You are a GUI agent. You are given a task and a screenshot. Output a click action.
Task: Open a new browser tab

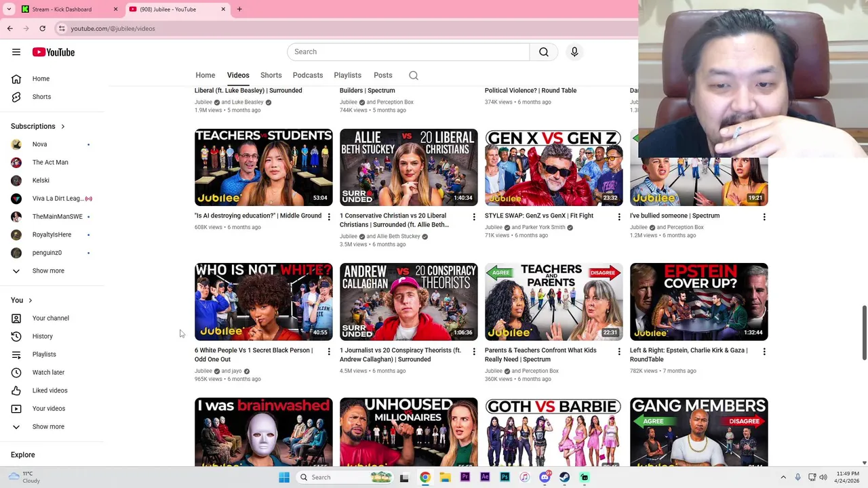click(239, 9)
